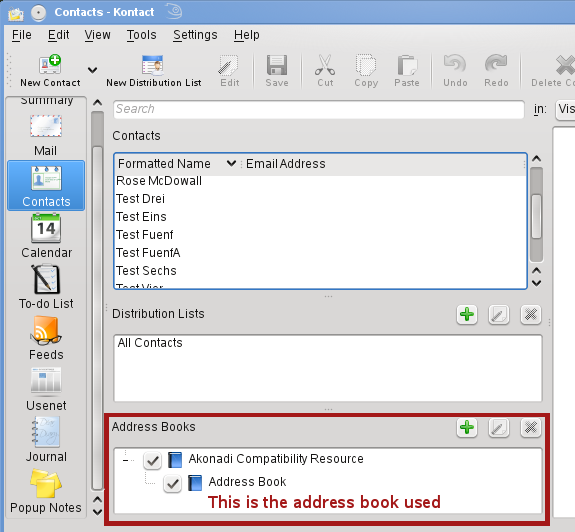Uncheck Akonadi Compatibility Resource checkbox

[x=153, y=460]
